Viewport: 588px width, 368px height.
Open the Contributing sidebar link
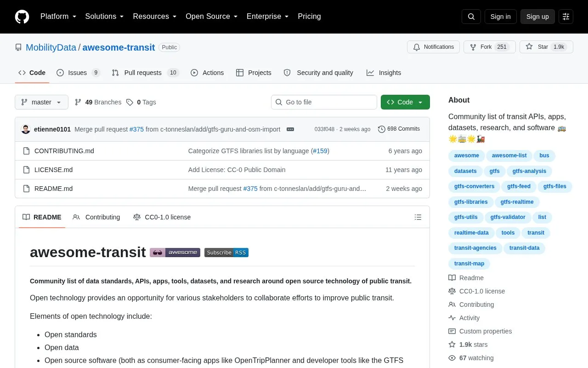click(x=471, y=305)
